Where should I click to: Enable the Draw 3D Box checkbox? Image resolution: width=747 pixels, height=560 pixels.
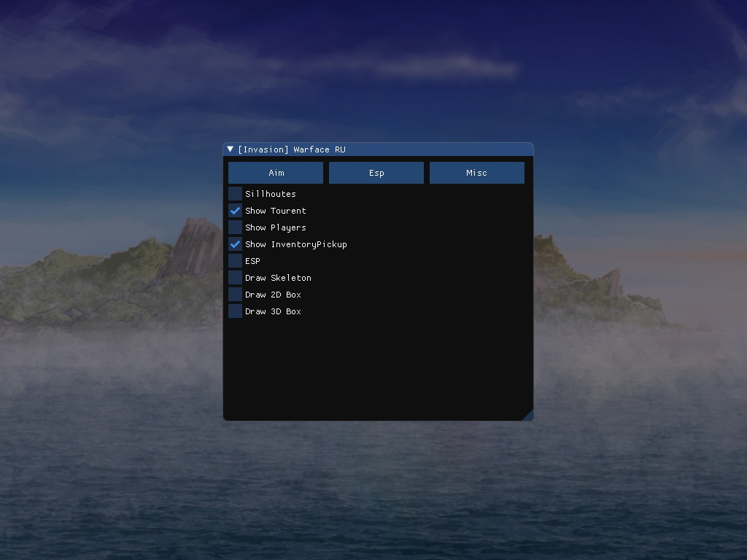coord(236,311)
